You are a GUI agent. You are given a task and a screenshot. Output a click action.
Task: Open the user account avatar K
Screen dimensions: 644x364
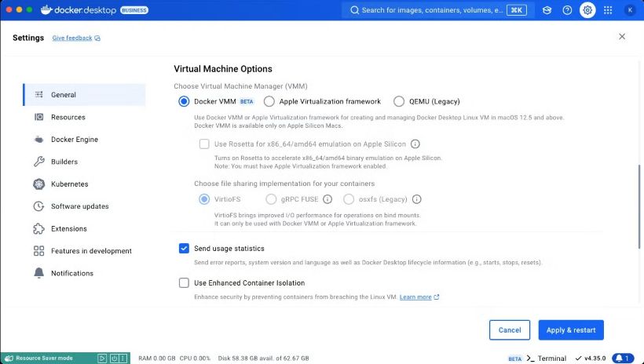pos(630,10)
